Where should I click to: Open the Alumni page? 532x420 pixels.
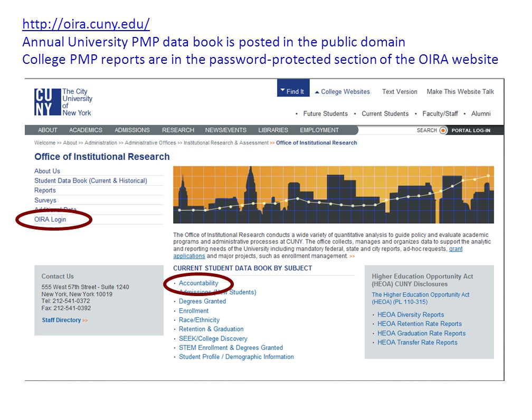click(x=481, y=113)
